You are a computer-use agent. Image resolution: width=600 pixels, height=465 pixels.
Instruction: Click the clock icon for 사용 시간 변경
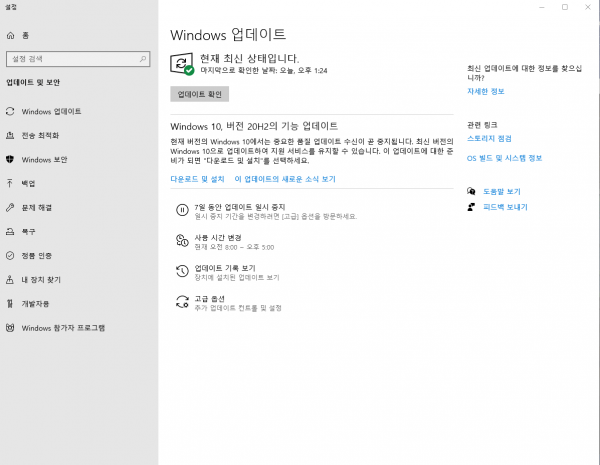[182, 241]
